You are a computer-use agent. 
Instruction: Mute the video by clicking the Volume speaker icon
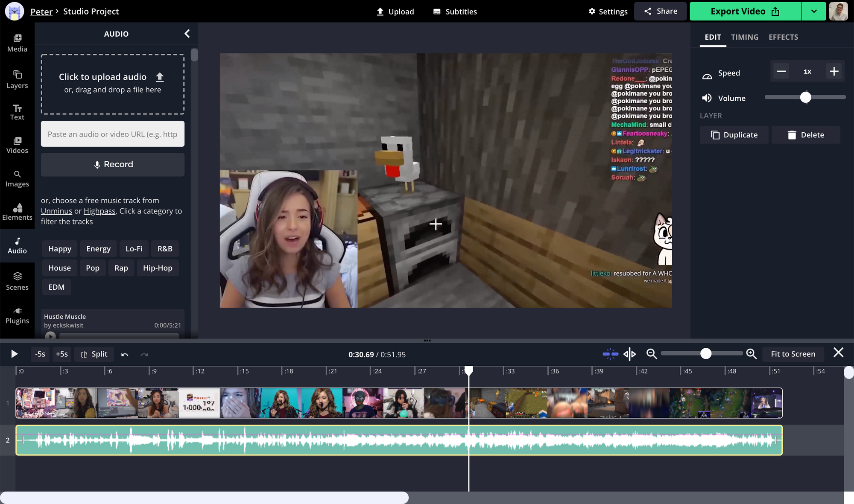tap(706, 98)
